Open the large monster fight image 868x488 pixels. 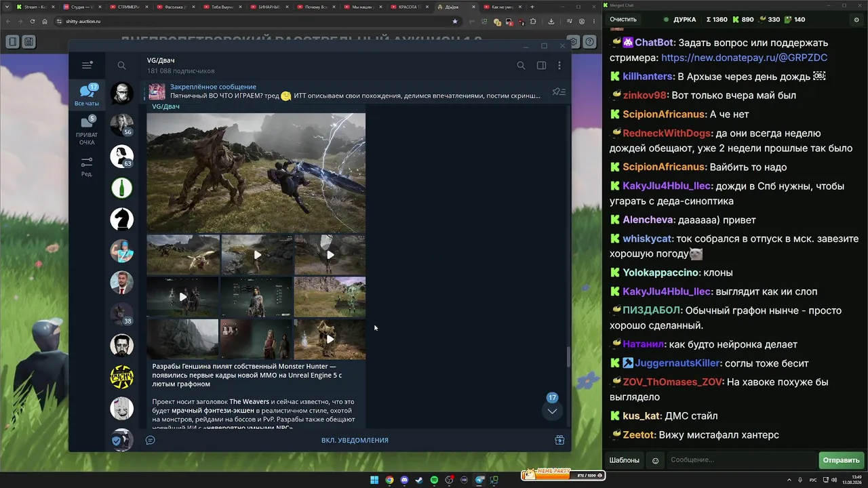(x=256, y=173)
